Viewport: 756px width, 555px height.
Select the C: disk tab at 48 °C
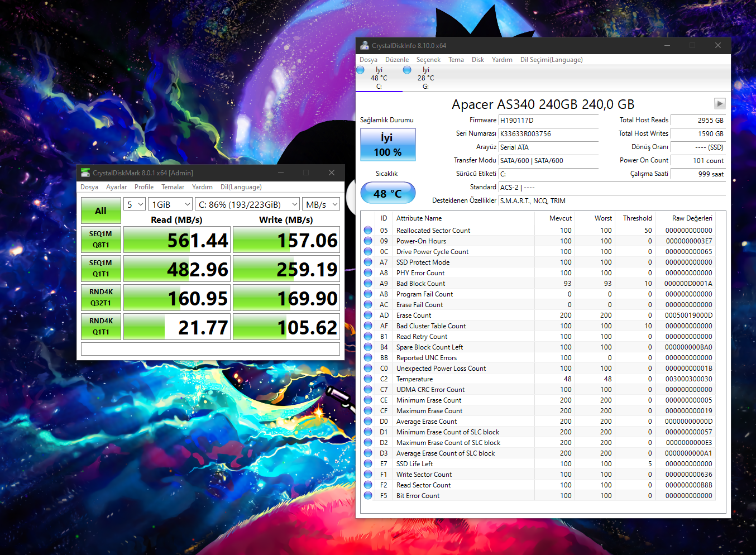tap(379, 78)
